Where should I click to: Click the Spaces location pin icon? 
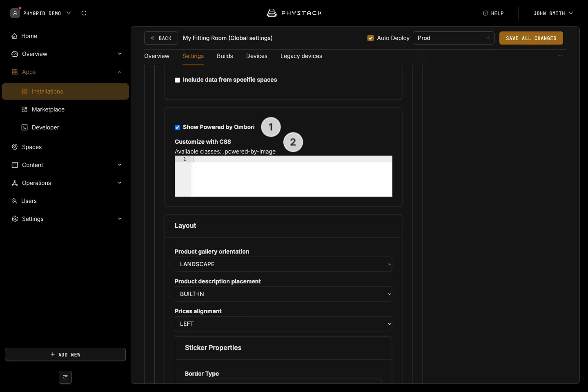point(15,147)
